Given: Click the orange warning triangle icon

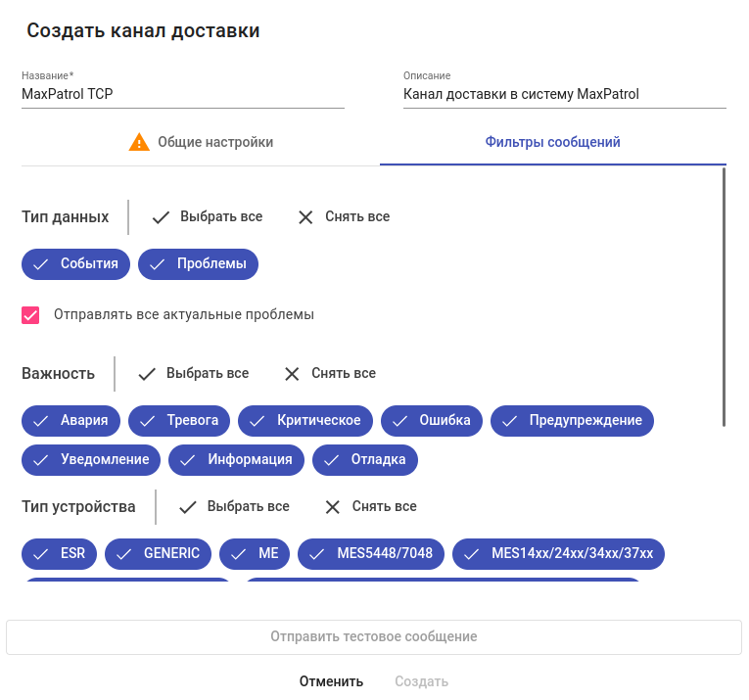Looking at the screenshot, I should point(139,142).
